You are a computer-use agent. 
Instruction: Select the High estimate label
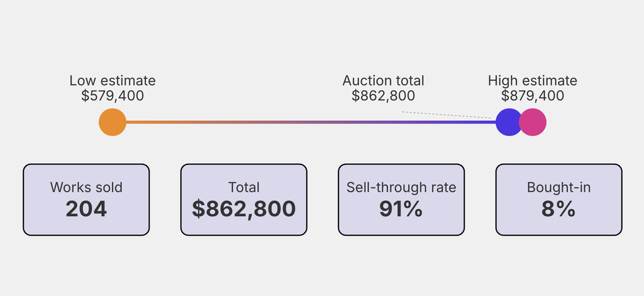[x=533, y=81]
